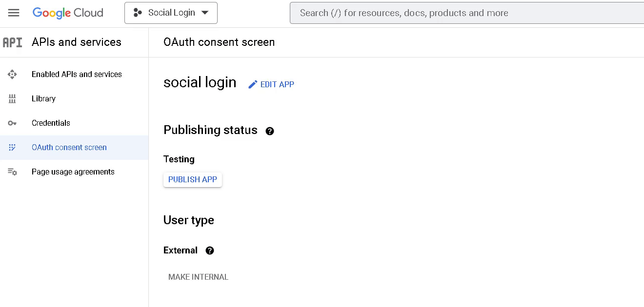Screen dimensions: 644x307
Task: Click the pencil icon next to EDIT APP
Action: [253, 84]
